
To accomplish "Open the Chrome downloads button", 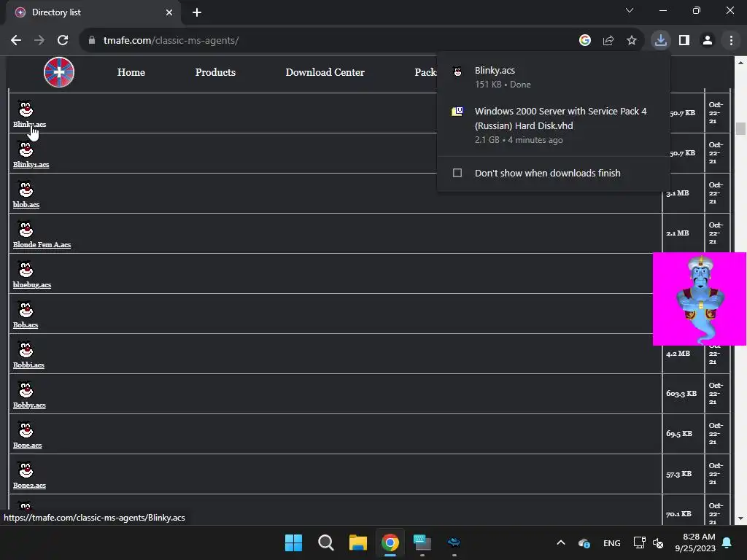I will pyautogui.click(x=661, y=41).
